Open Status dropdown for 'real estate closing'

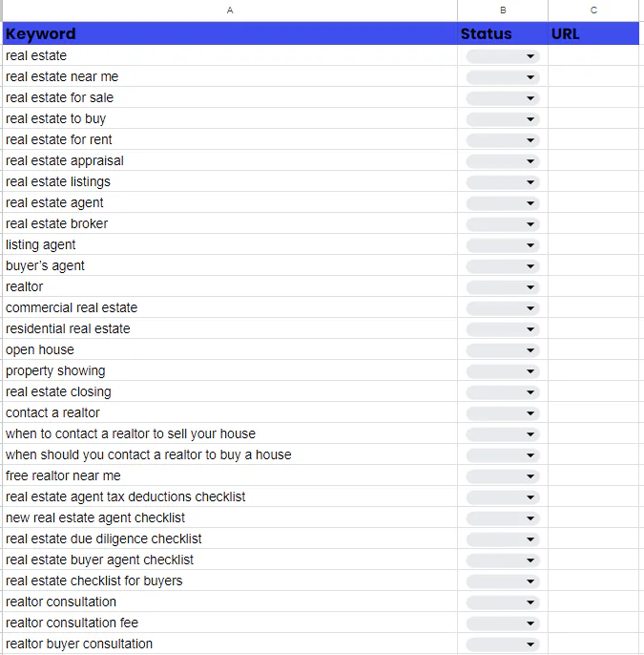pyautogui.click(x=503, y=392)
